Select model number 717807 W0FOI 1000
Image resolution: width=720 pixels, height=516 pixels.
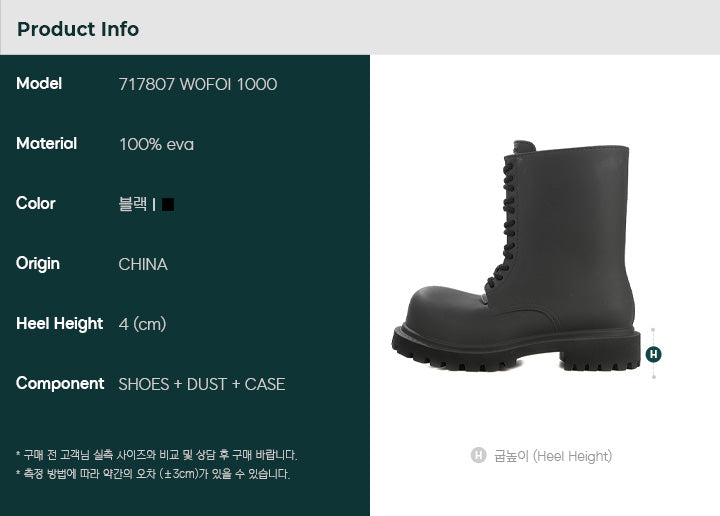point(198,84)
